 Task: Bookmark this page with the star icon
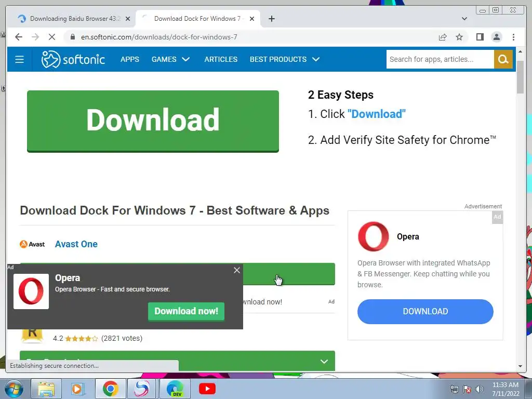point(459,37)
